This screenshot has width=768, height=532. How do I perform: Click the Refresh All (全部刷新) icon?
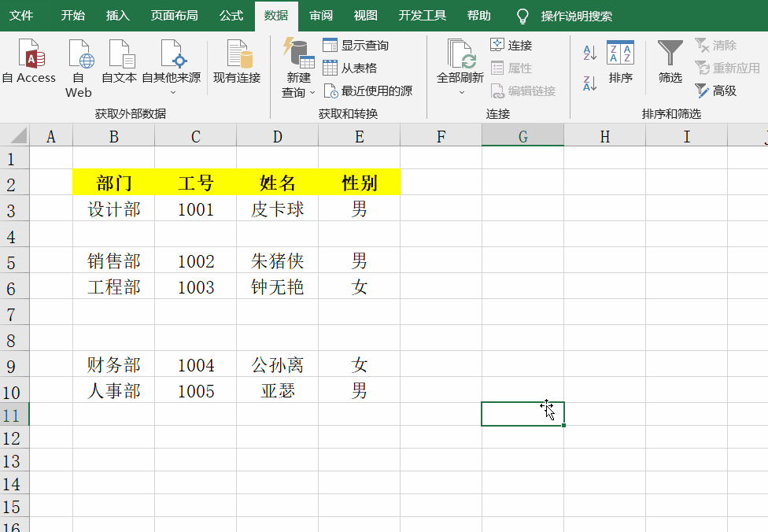(x=461, y=54)
